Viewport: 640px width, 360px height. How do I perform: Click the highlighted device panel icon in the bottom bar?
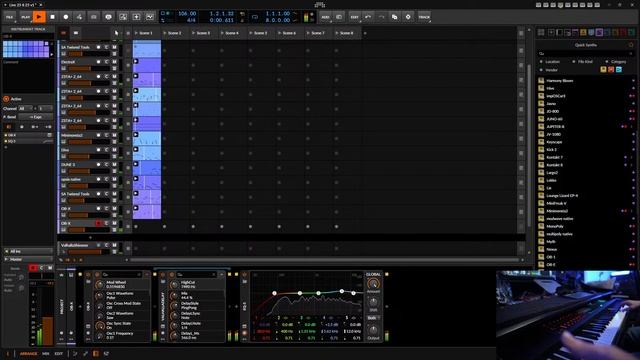click(96, 354)
